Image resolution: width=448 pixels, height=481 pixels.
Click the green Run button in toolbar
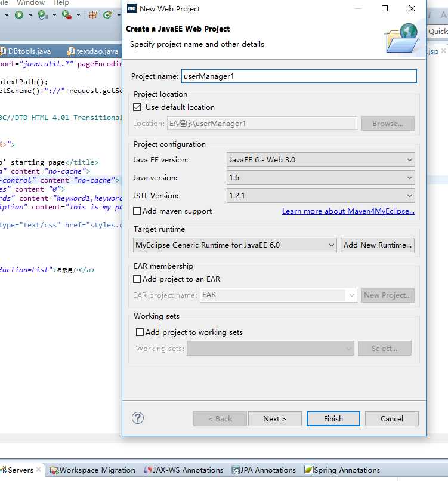19,15
